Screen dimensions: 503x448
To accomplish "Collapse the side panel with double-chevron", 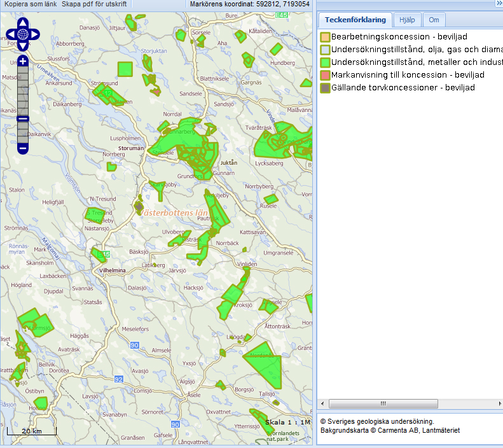I will pos(499,4).
